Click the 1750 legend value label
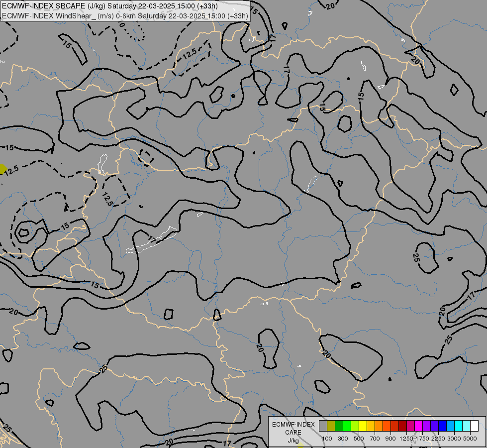Image resolution: width=487 pixels, height=448 pixels. [422, 439]
